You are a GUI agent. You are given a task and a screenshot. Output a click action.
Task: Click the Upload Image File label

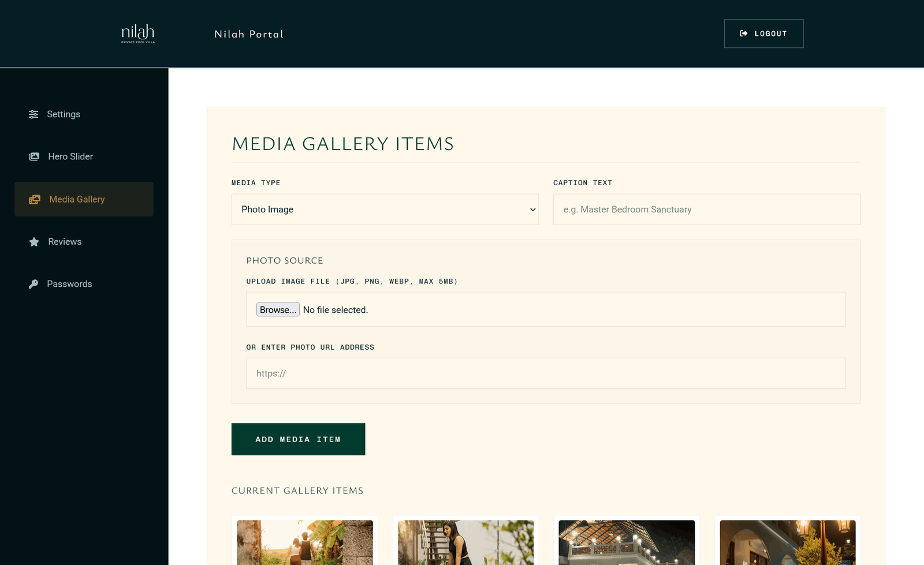[352, 282]
